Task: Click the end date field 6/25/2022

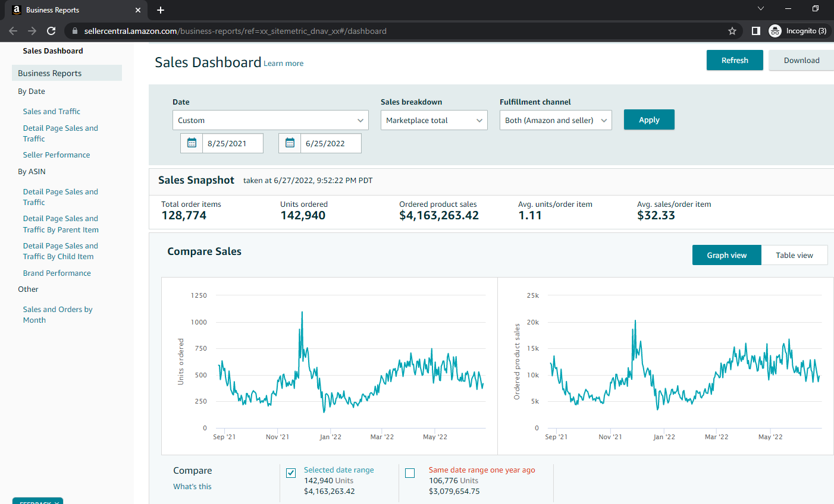Action: click(331, 143)
